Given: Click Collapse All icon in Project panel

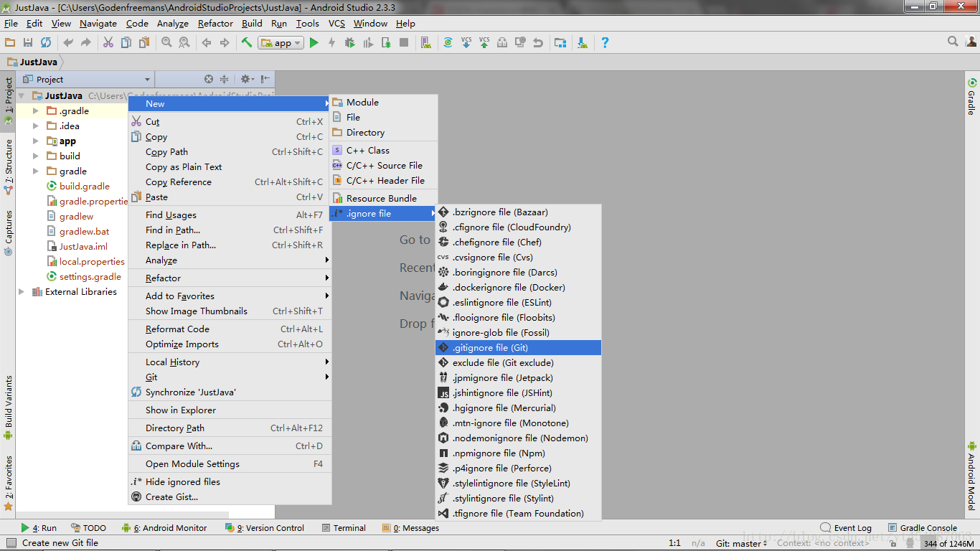Looking at the screenshot, I should 224,79.
